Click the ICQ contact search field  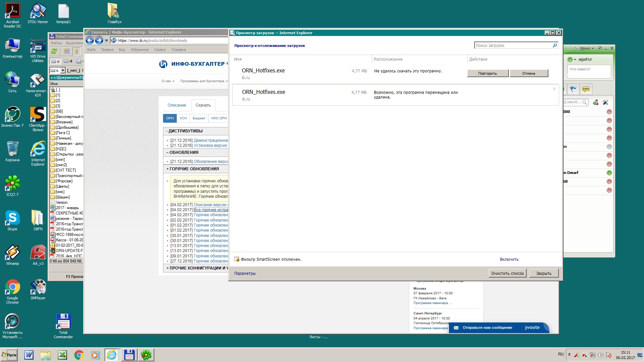tap(576, 102)
